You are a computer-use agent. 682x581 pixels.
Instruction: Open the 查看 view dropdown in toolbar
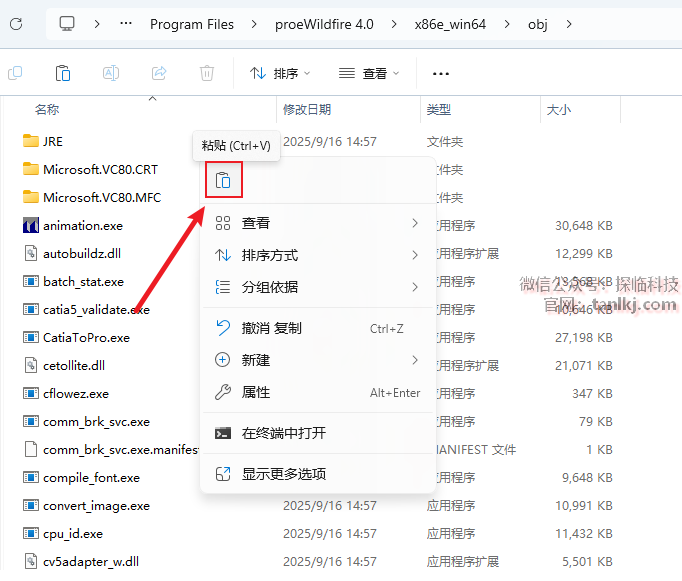point(369,73)
